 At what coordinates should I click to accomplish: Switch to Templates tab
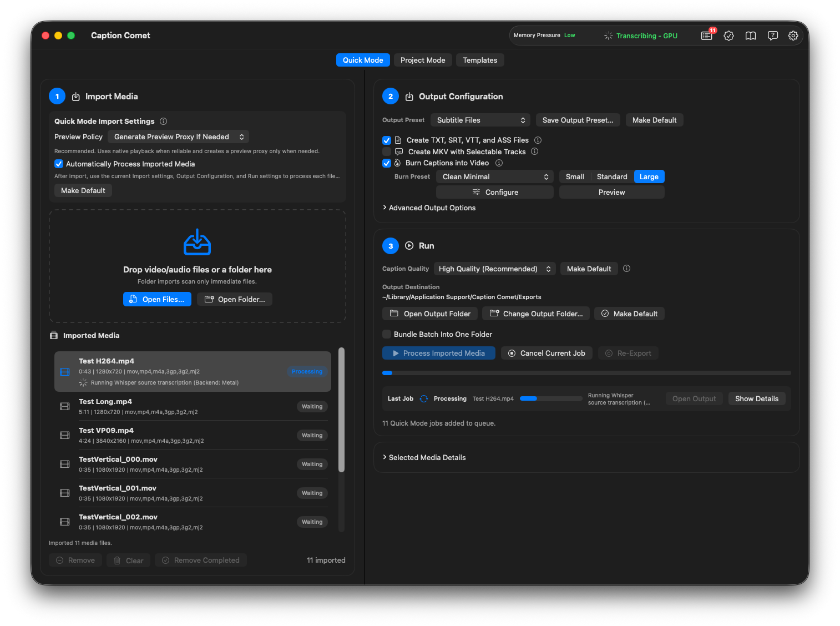480,60
